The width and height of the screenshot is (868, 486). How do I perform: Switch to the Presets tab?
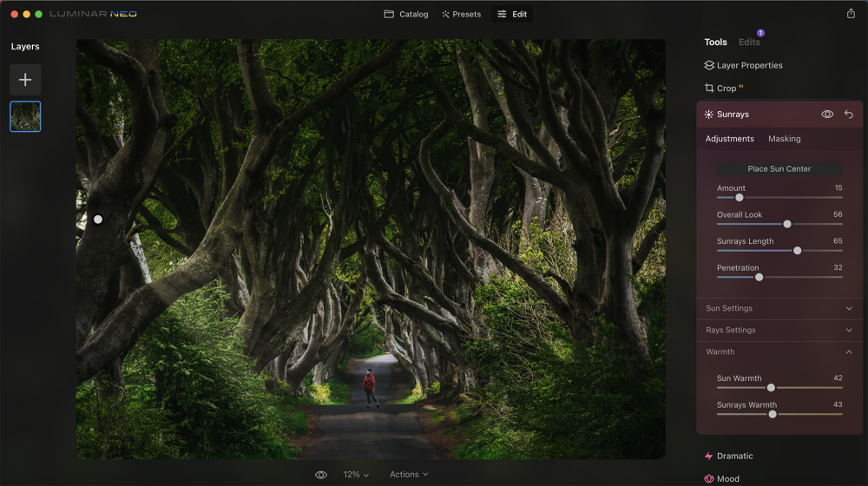pyautogui.click(x=462, y=14)
